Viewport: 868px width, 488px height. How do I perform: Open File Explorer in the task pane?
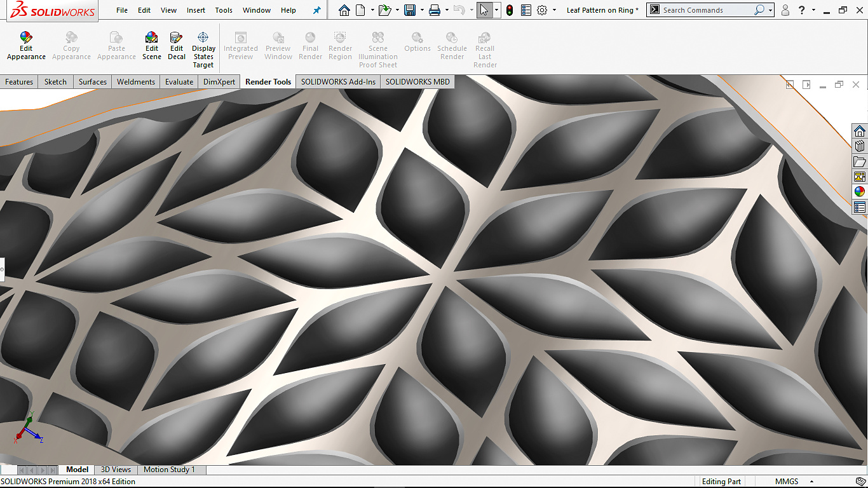click(x=860, y=161)
